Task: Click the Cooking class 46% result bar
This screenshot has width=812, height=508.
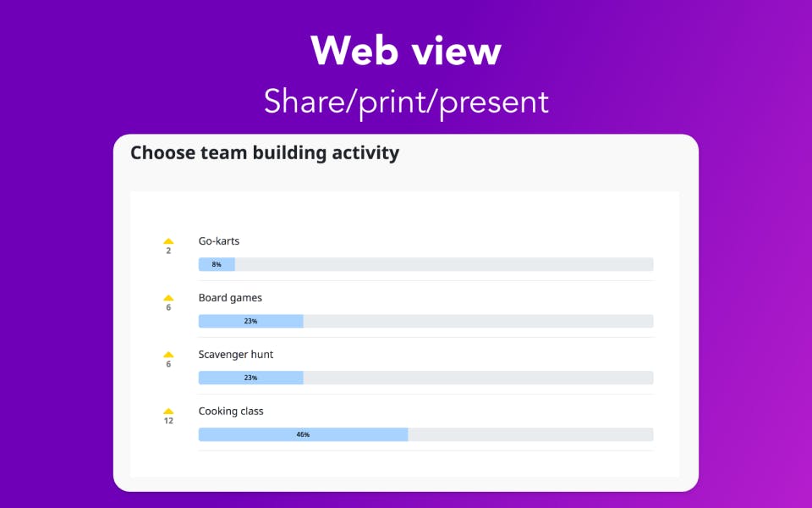Action: (303, 434)
